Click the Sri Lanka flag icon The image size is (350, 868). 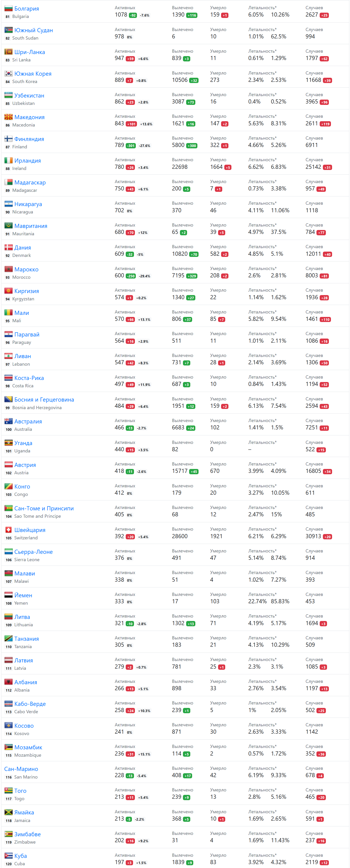tap(9, 52)
